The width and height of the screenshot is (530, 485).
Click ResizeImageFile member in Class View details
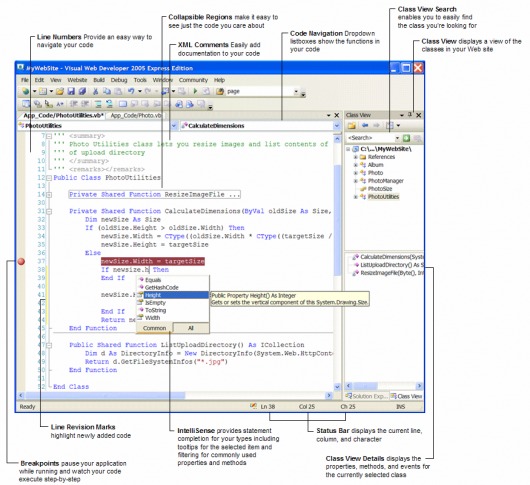[388, 273]
